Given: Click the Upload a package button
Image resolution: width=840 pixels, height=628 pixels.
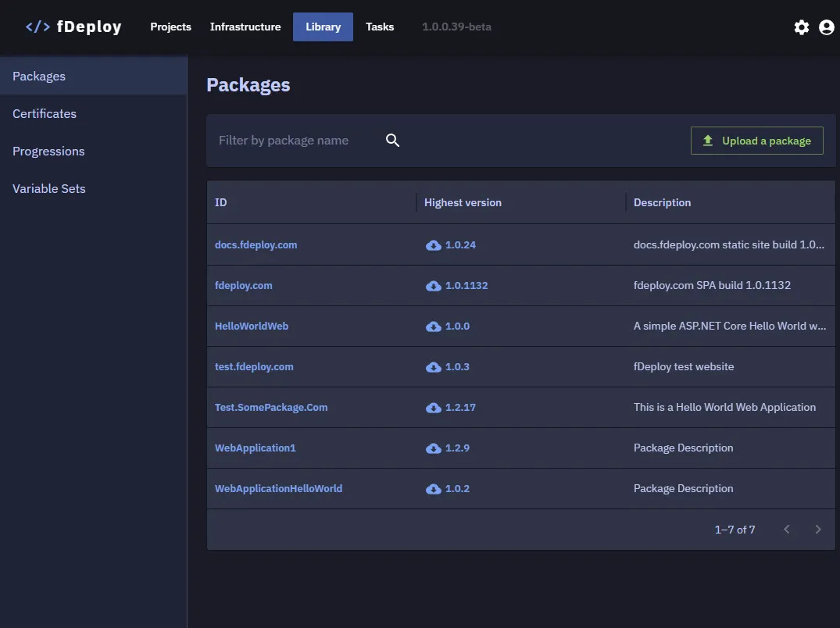Looking at the screenshot, I should coord(757,141).
